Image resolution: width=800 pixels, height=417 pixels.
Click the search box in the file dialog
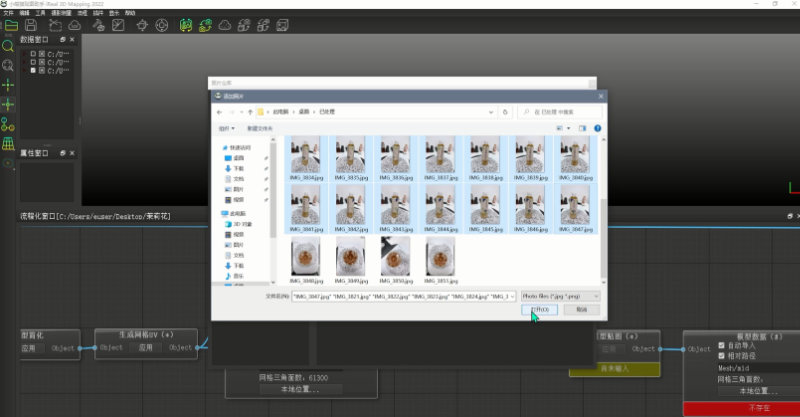[x=560, y=112]
